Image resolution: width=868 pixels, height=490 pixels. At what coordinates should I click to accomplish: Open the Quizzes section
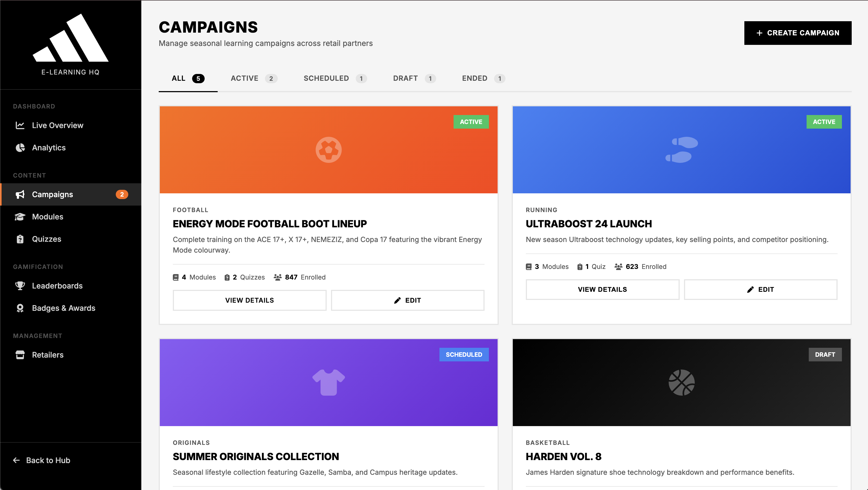point(46,239)
